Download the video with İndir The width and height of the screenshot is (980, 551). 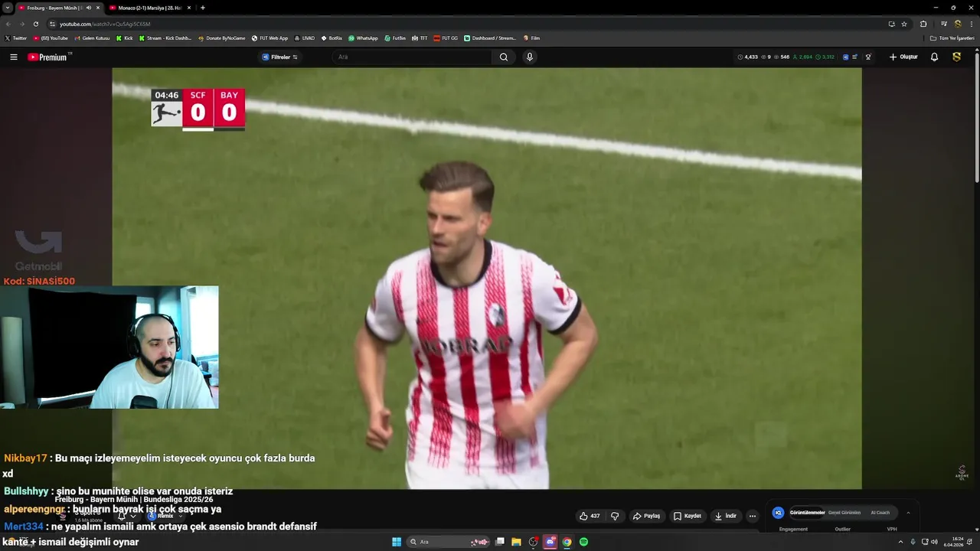726,516
